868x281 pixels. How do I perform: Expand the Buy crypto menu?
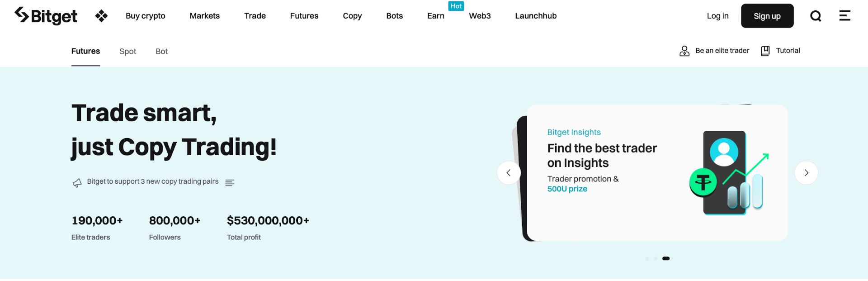pyautogui.click(x=145, y=16)
